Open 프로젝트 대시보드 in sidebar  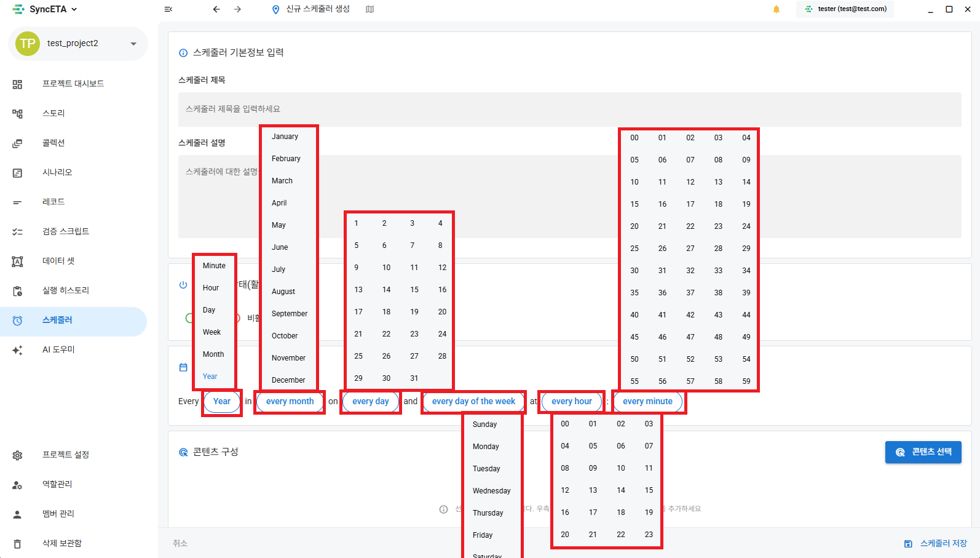[x=74, y=84]
